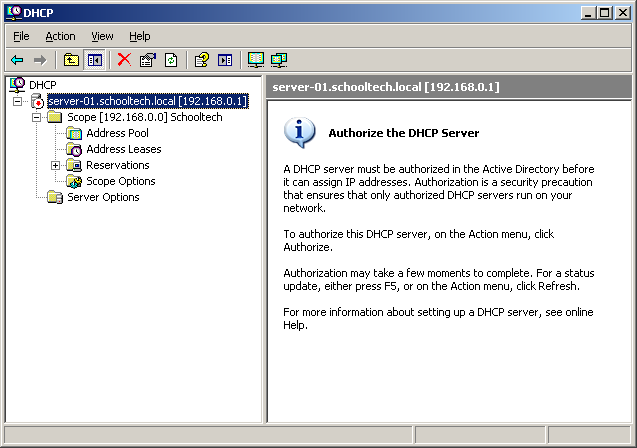637x448 pixels.
Task: Click the Scope folder icon
Action: 54,117
